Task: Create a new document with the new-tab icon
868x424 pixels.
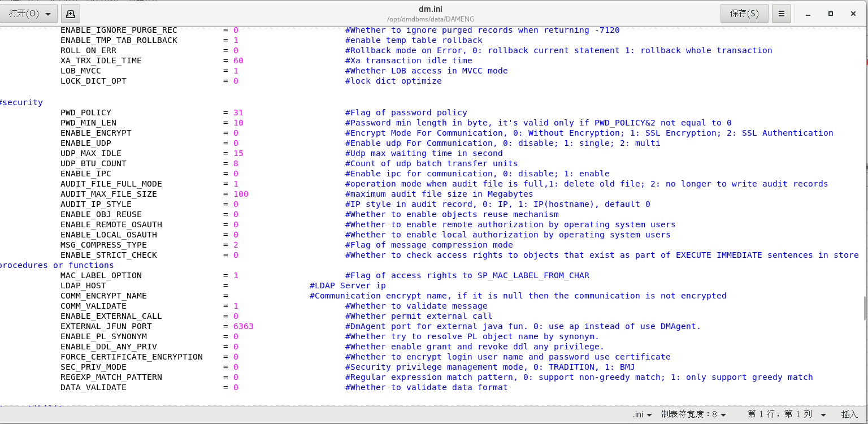Action: coord(70,13)
